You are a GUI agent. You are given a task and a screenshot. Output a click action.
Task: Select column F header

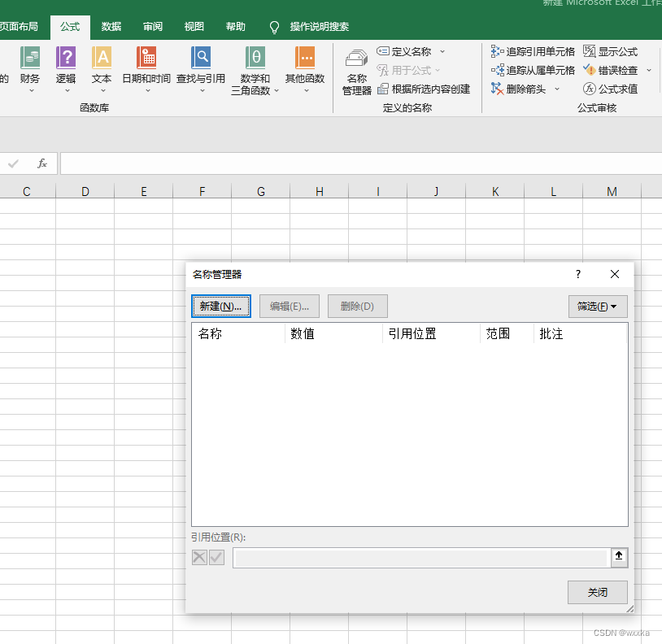[x=203, y=192]
